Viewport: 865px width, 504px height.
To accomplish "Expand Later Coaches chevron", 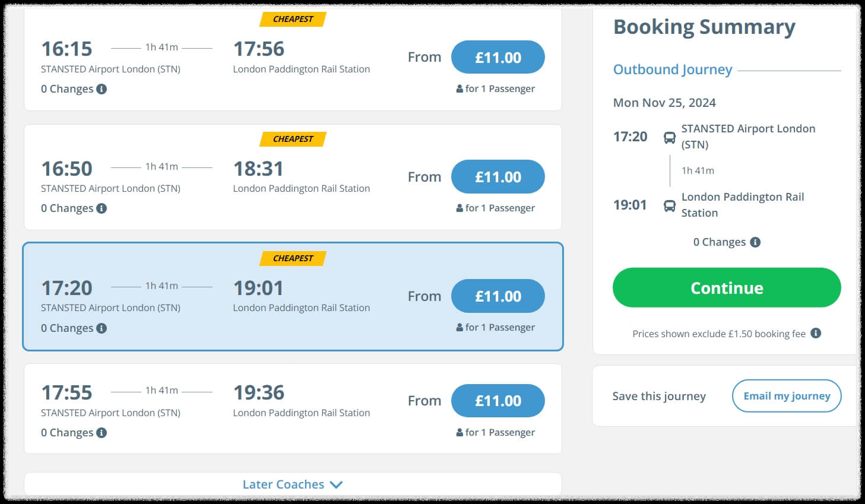I will [x=336, y=484].
